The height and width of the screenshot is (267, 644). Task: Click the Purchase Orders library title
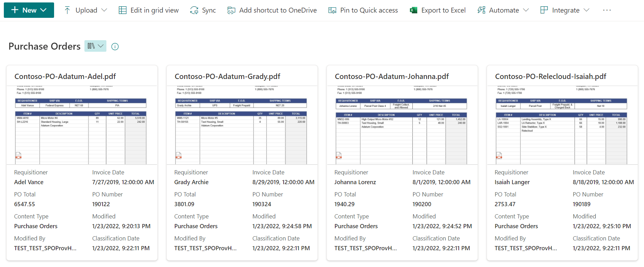45,46
